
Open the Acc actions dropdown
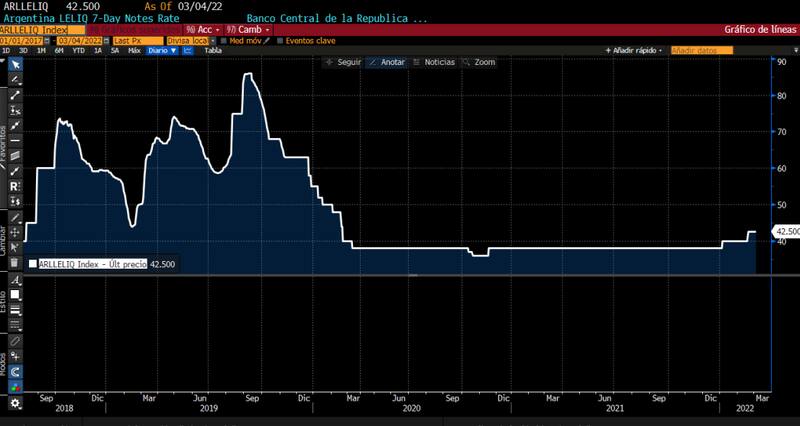tap(197, 30)
